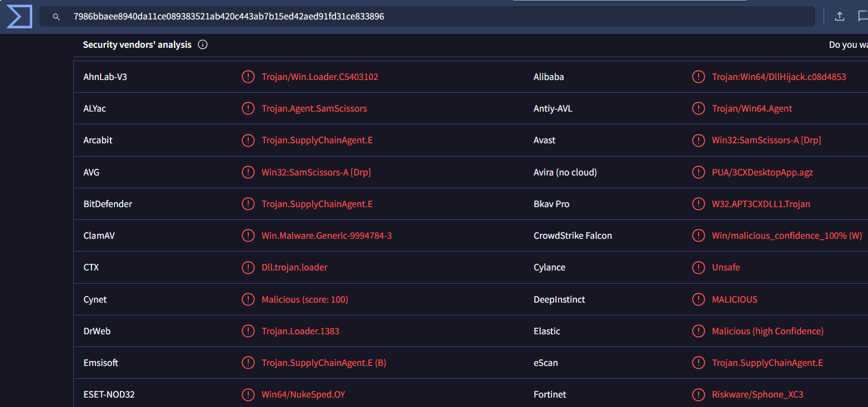Click Elastic's red warning icon

(x=699, y=331)
